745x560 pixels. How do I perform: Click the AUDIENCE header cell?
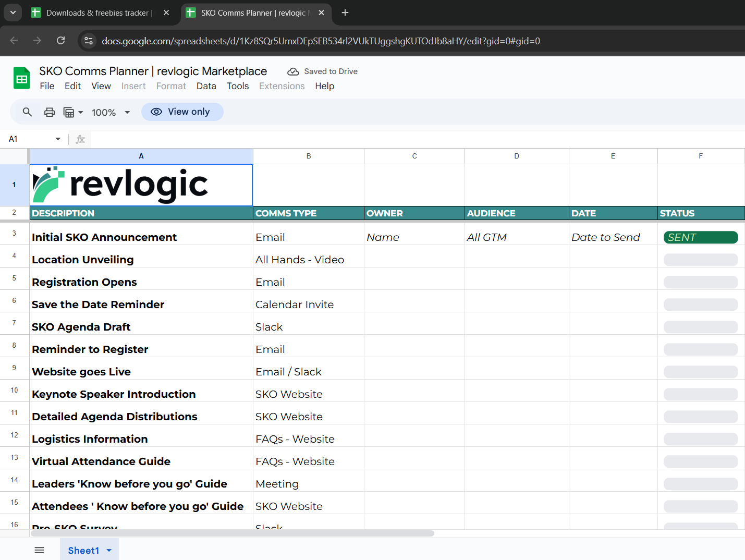[517, 213]
